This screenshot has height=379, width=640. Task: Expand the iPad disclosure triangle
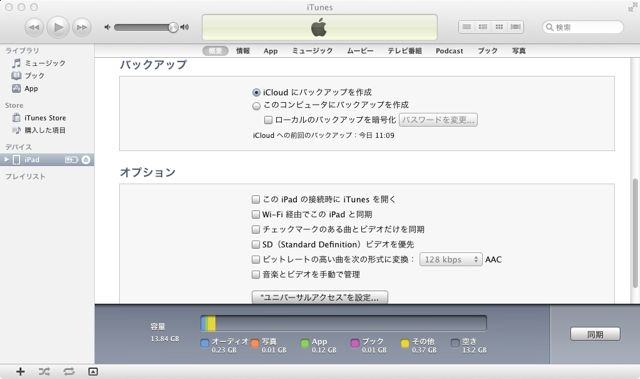[6, 160]
